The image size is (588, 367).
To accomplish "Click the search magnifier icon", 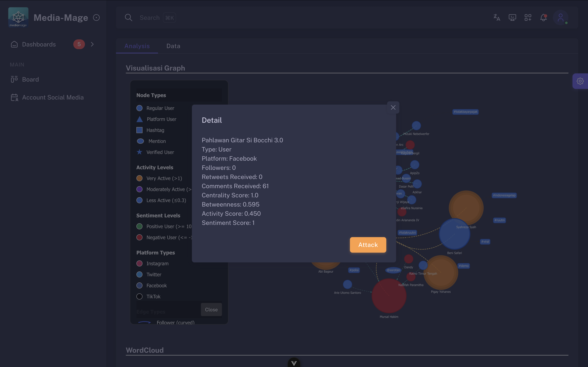I will tap(128, 18).
